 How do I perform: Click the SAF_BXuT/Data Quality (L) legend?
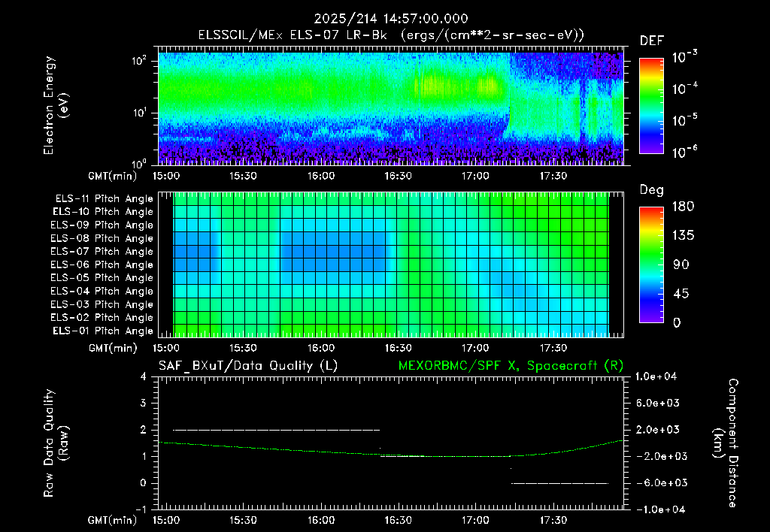pyautogui.click(x=248, y=366)
